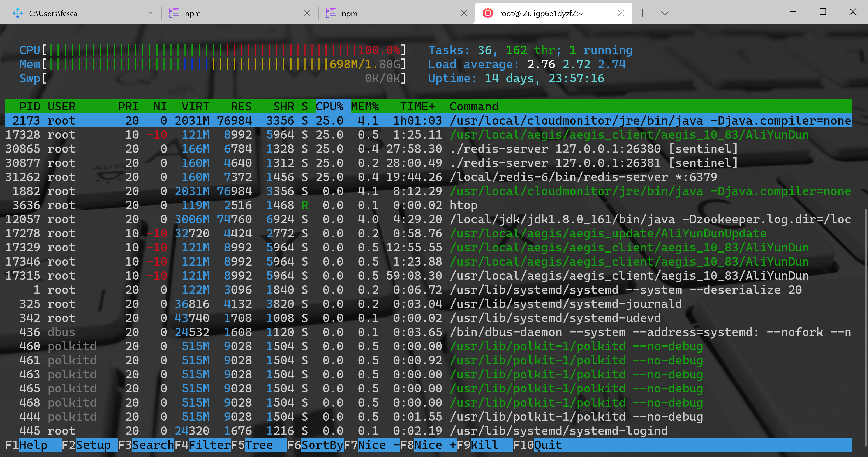Click the C:\Users\fcsca tab icon
This screenshot has width=868, height=457.
[x=18, y=14]
